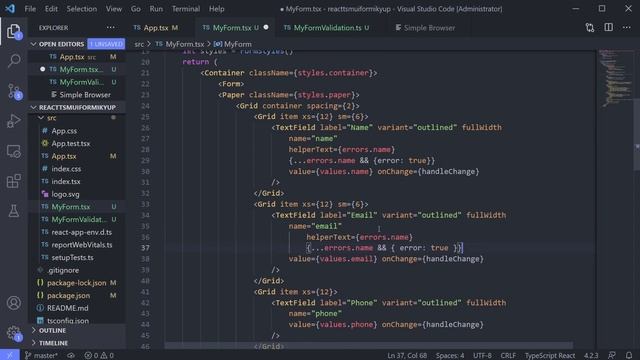Change indentation via Spaces: 4
The image size is (640, 360).
click(450, 356)
